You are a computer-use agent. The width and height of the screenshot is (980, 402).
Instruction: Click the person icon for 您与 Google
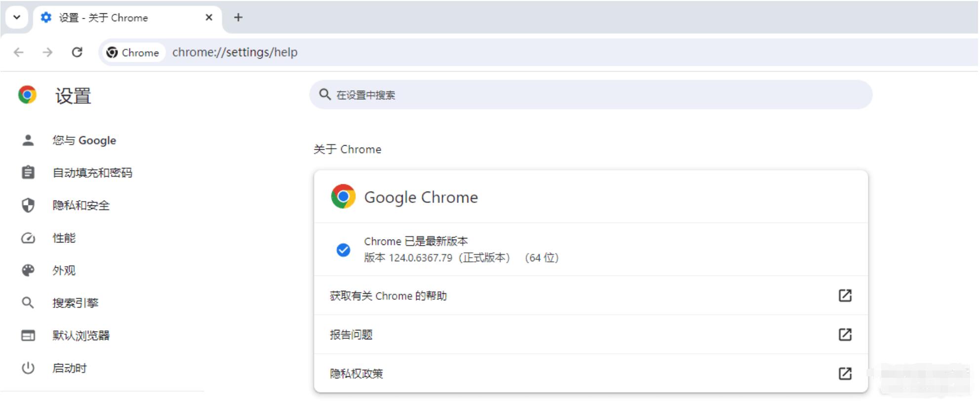click(28, 140)
